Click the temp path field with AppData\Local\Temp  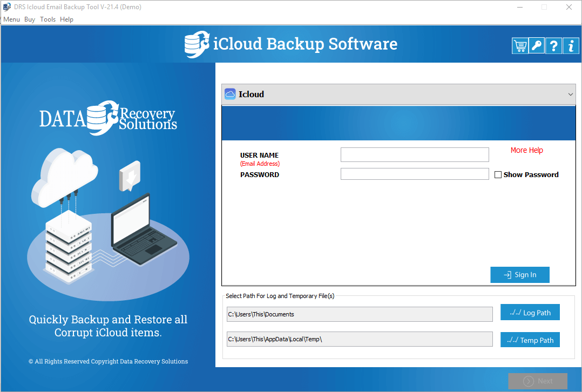click(360, 339)
